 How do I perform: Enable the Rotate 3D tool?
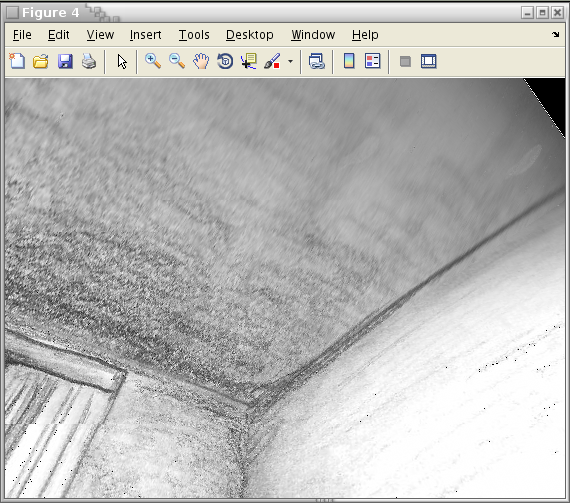tap(225, 61)
